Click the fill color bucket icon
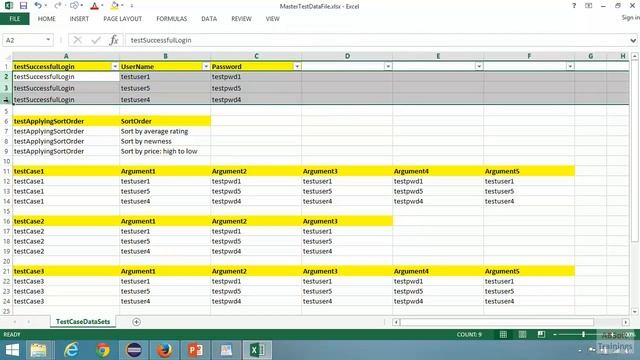 (114, 6)
